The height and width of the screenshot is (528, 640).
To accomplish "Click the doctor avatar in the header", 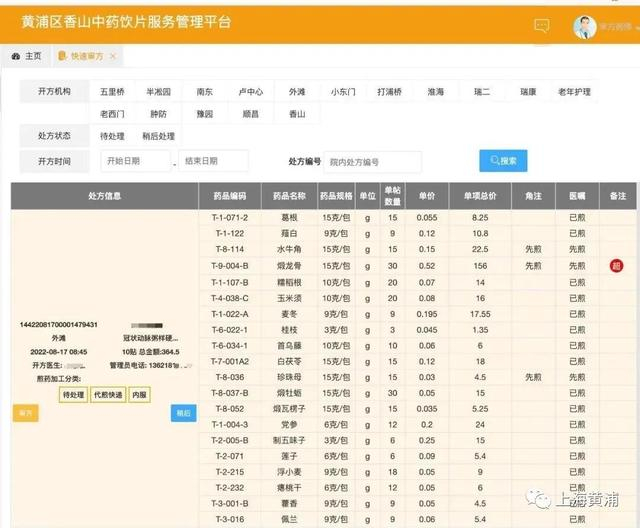I will point(584,27).
